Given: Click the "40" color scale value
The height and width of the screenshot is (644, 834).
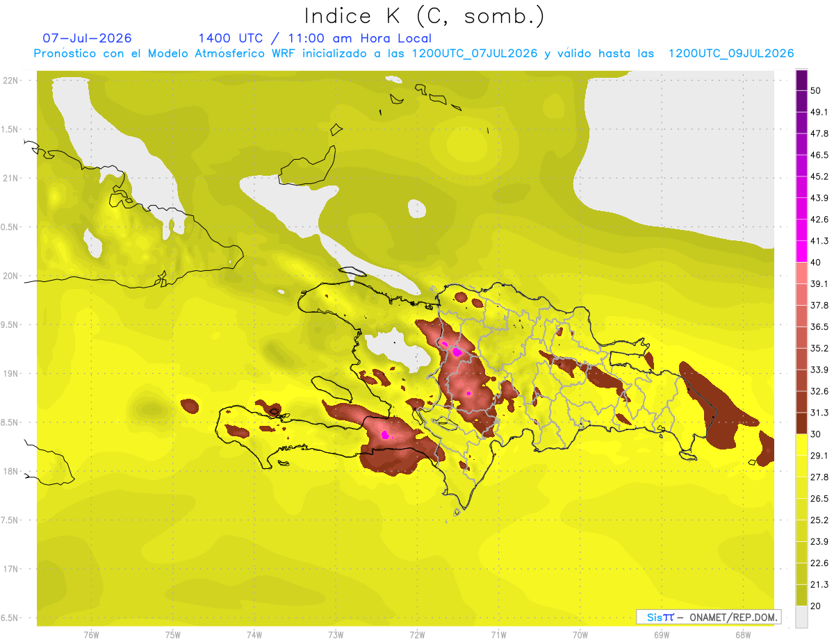Looking at the screenshot, I should click(x=817, y=263).
